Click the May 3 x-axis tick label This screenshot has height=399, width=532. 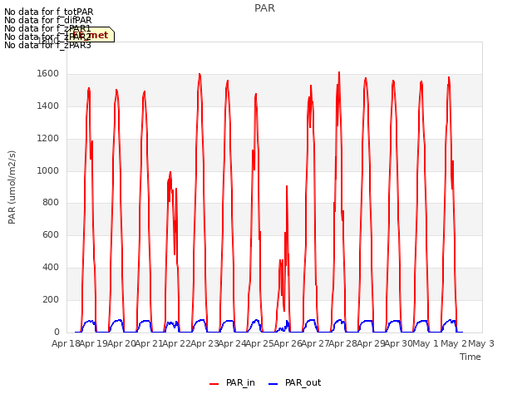click(481, 343)
